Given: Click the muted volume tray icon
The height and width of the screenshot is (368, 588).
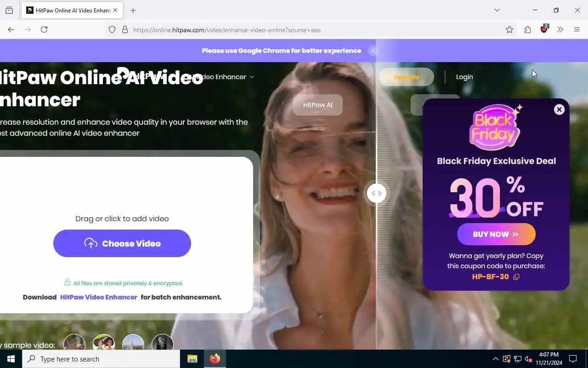Looking at the screenshot, I should (x=528, y=359).
